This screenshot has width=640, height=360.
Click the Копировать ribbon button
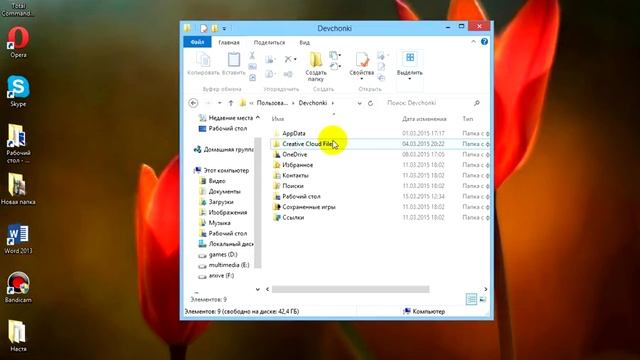pos(203,64)
